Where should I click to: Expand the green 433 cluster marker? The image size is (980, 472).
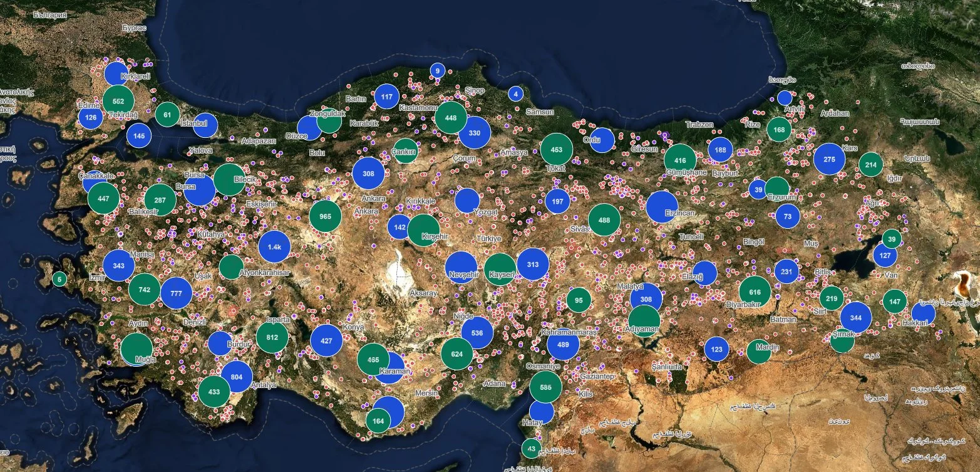pos(214,392)
